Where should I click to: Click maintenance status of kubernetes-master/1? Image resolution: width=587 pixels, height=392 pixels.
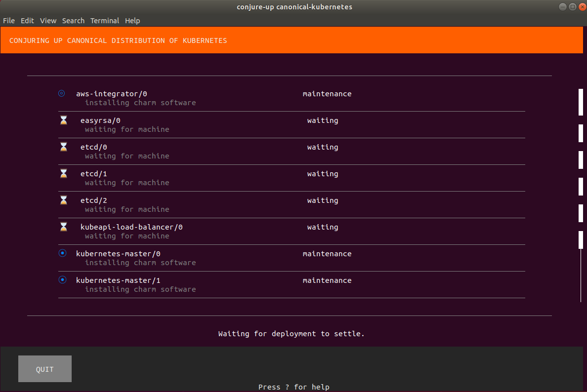[x=327, y=280]
